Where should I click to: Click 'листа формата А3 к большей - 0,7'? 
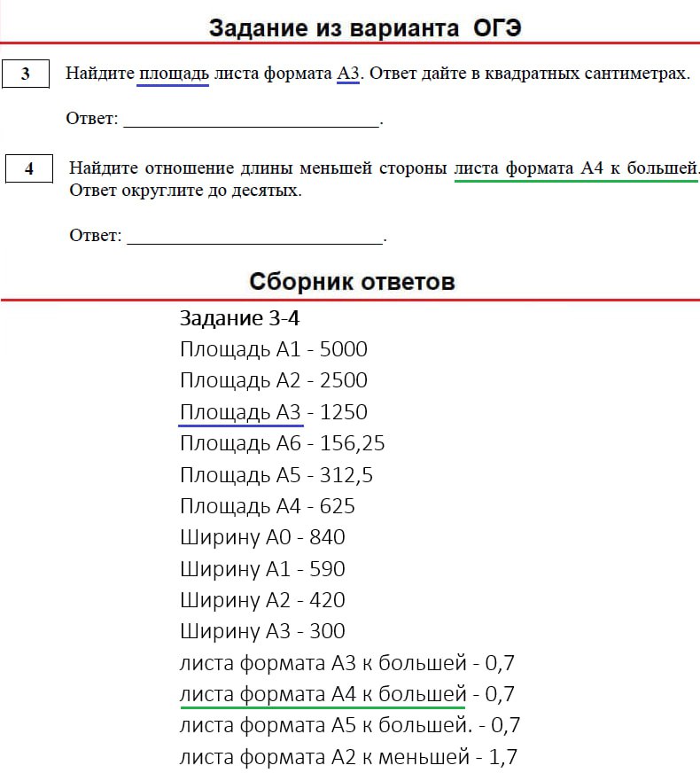pos(346,663)
